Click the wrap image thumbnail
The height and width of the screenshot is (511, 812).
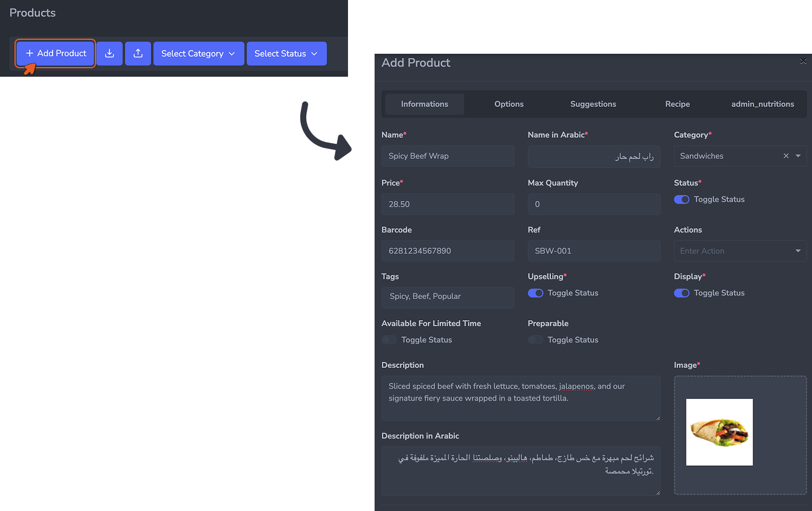tap(720, 432)
